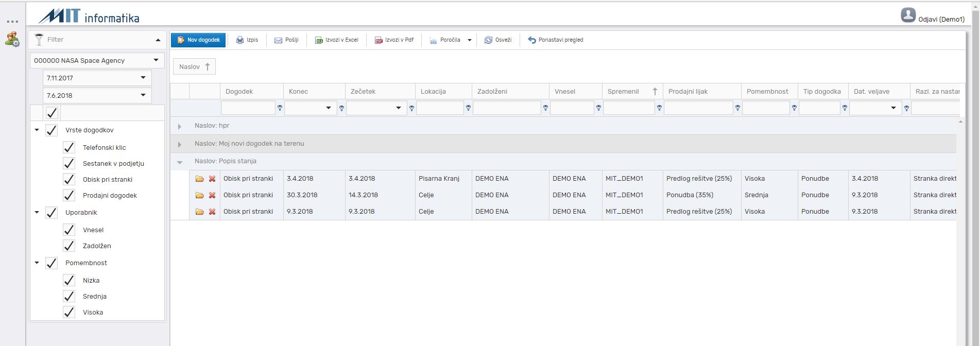Toggle Obisk pri stranki checkbox

tap(69, 179)
